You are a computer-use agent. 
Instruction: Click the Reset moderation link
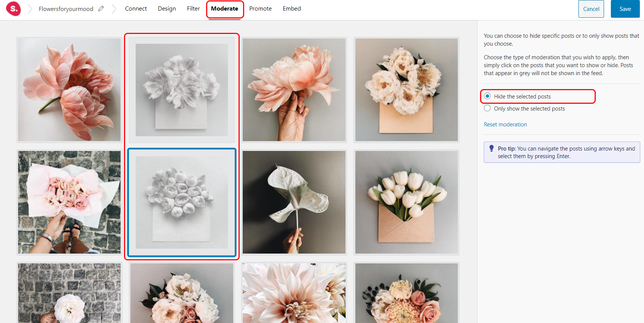tap(505, 125)
